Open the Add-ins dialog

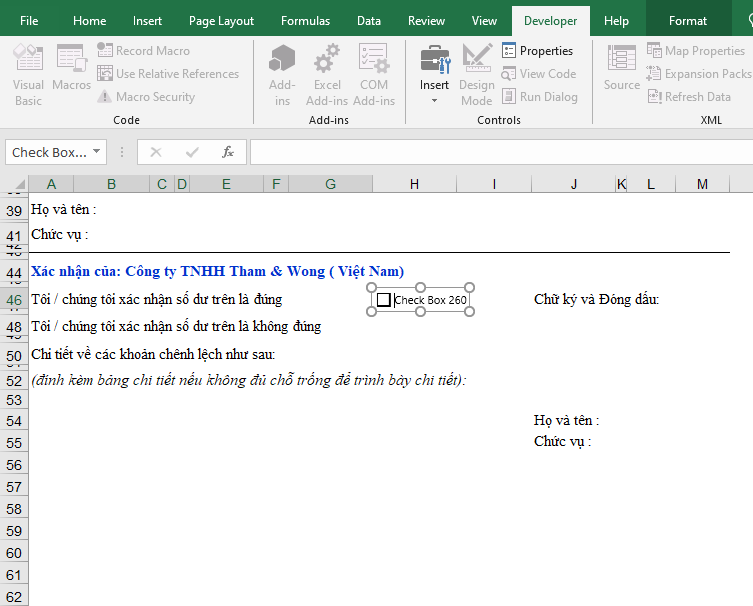[282, 74]
